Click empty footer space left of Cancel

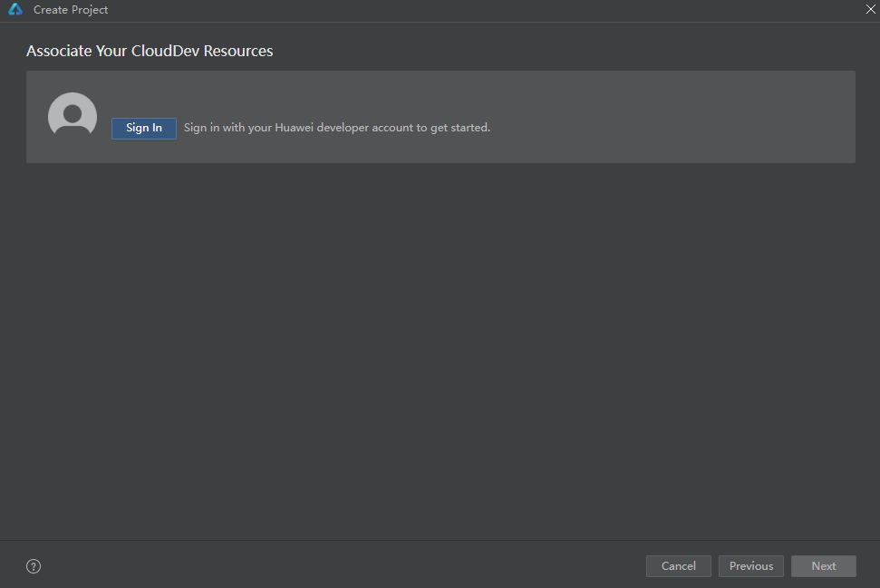click(x=363, y=566)
